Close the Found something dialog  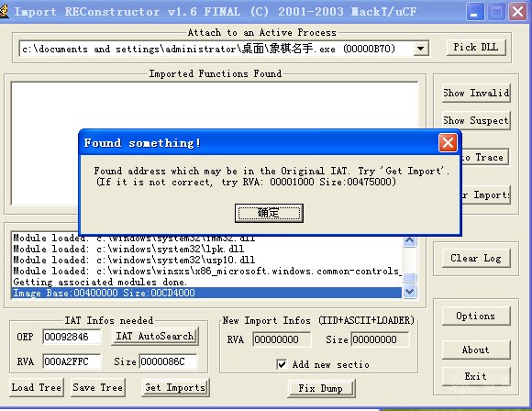[448, 142]
